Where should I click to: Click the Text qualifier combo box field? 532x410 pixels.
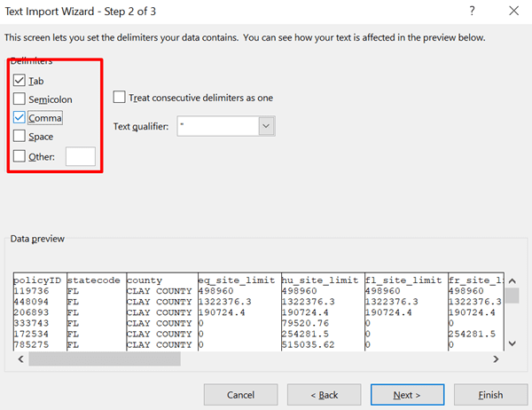pyautogui.click(x=217, y=126)
